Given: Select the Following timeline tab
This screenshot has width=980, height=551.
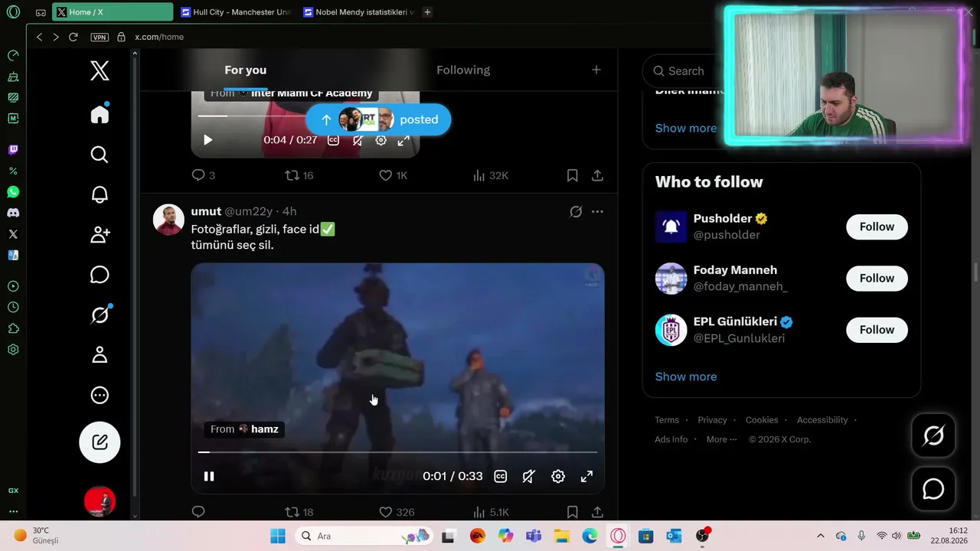Looking at the screenshot, I should coord(463,70).
